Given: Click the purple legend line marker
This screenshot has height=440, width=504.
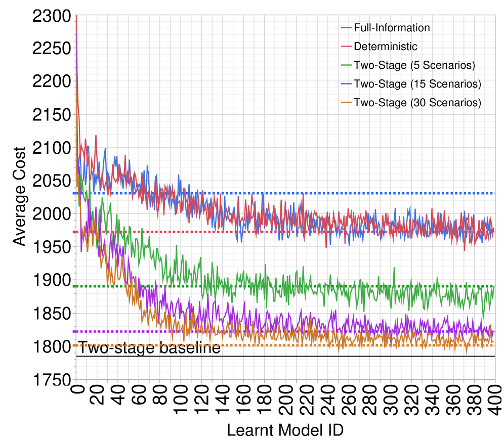Looking at the screenshot, I should coord(347,84).
